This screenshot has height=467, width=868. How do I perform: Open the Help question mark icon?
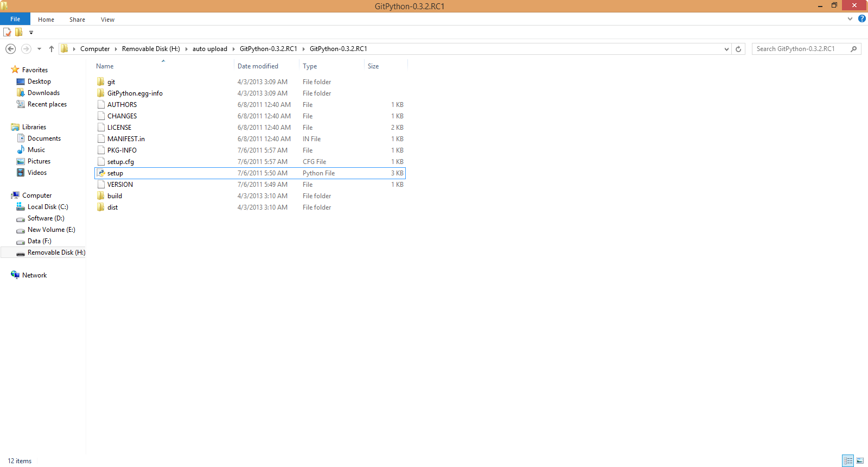[x=861, y=19]
